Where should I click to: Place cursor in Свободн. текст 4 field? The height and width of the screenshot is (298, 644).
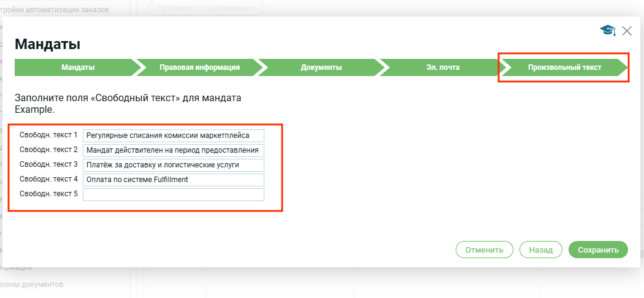(x=173, y=180)
